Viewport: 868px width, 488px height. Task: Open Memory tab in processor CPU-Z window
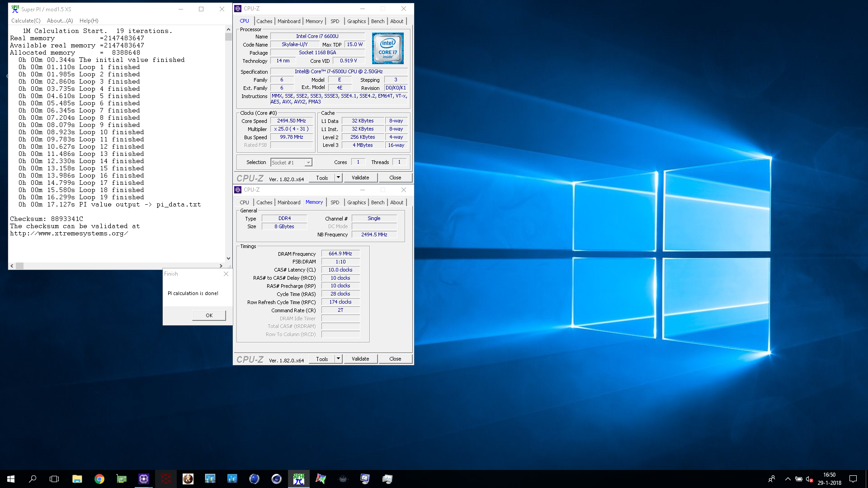[x=314, y=21]
